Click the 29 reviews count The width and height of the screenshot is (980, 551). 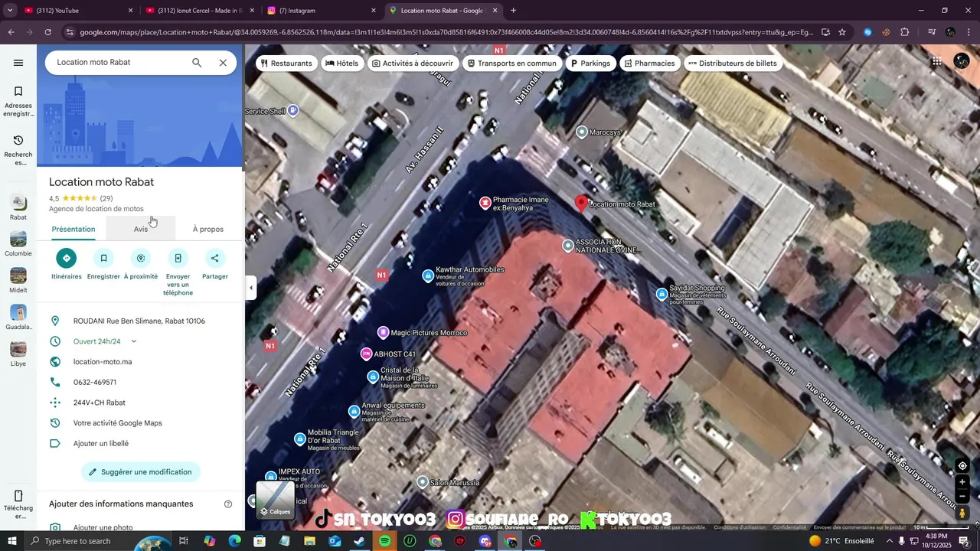106,198
